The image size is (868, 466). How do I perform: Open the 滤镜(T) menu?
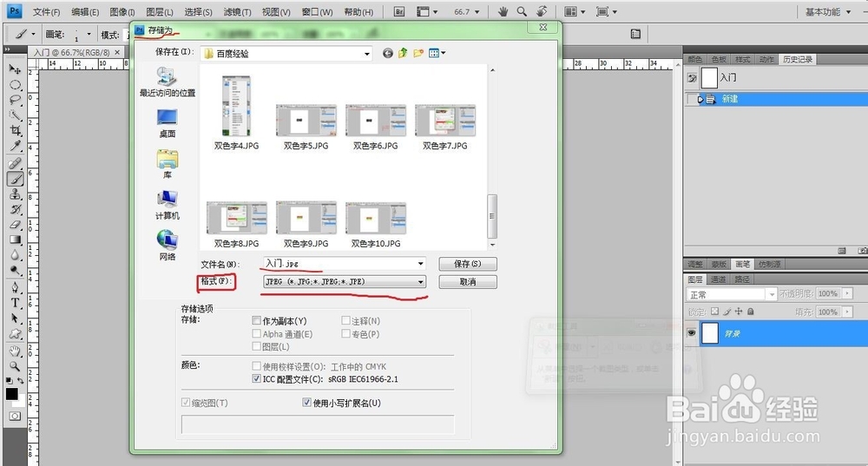[x=237, y=11]
